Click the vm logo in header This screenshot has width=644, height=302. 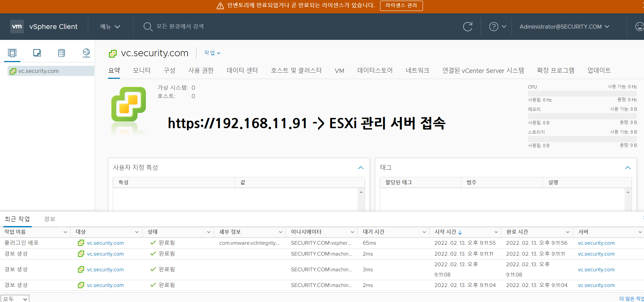(17, 27)
